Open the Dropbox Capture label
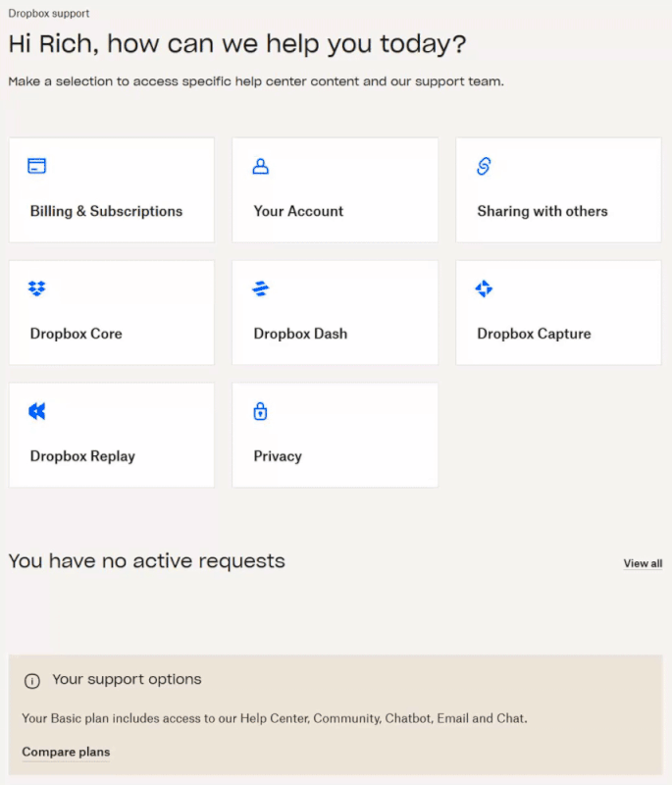Viewport: 672px width, 785px height. (534, 334)
